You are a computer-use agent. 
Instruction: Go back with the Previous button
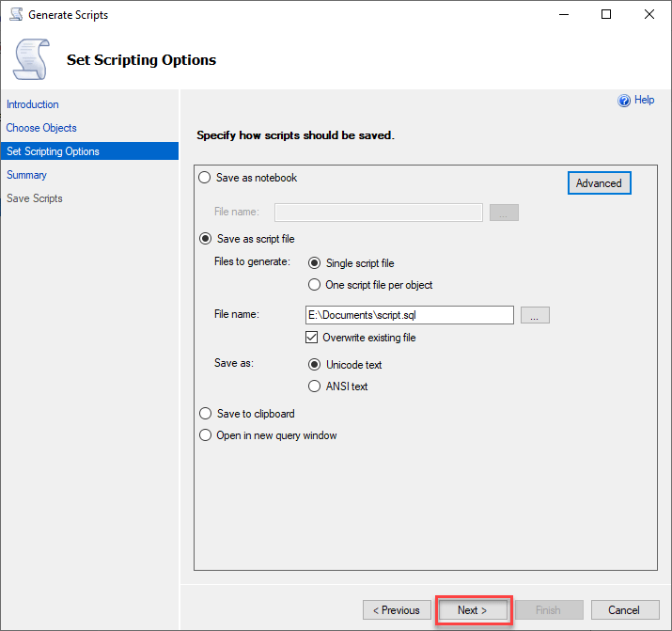coord(397,610)
